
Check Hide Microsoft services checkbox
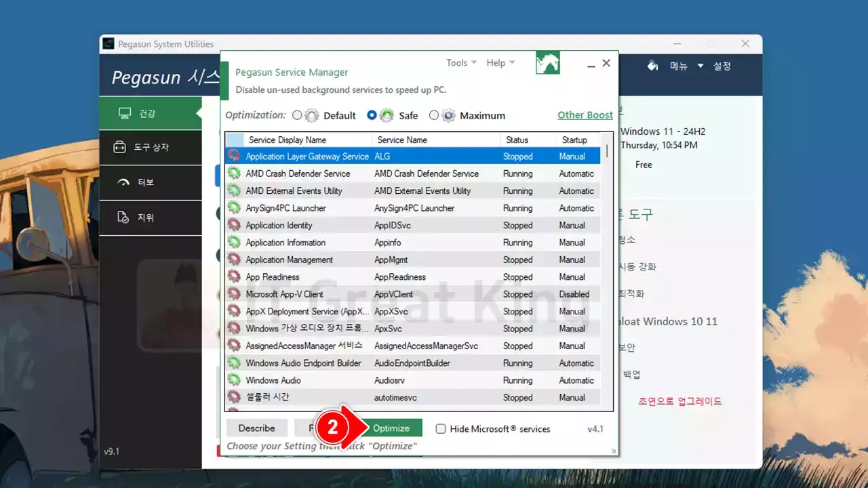441,429
